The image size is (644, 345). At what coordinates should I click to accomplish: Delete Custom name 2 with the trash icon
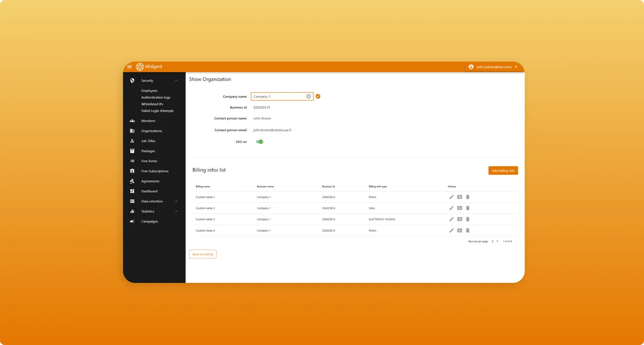click(468, 208)
